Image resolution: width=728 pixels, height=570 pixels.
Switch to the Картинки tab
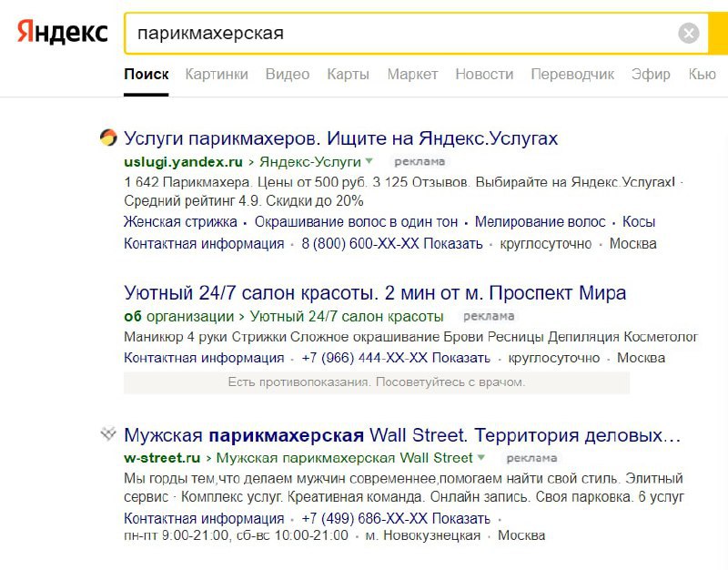click(217, 75)
